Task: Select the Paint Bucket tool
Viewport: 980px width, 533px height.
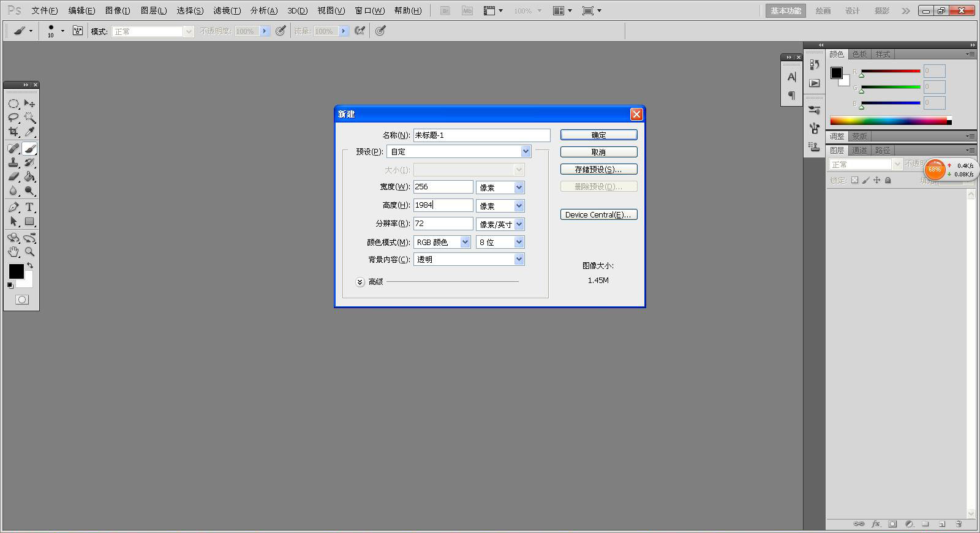Action: pos(29,176)
